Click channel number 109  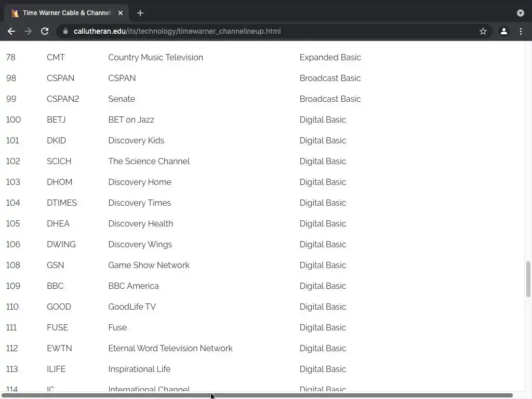click(13, 286)
